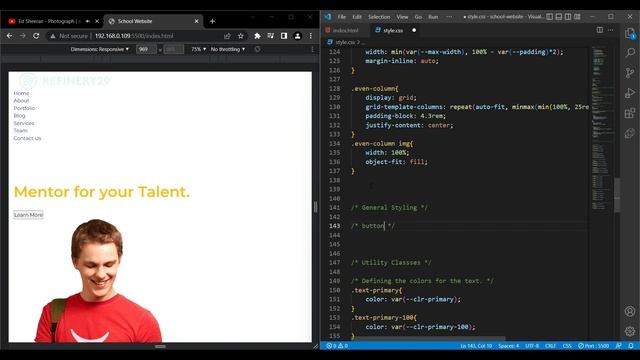Open the Dimensions: Responsive dropdown

[100, 49]
